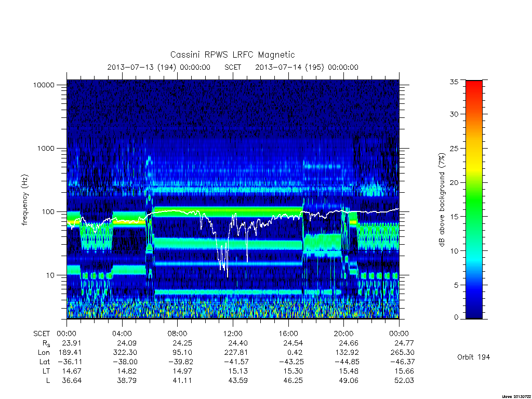The width and height of the screenshot is (532, 399).
Task: Click the Rs row label
Action: [x=46, y=344]
